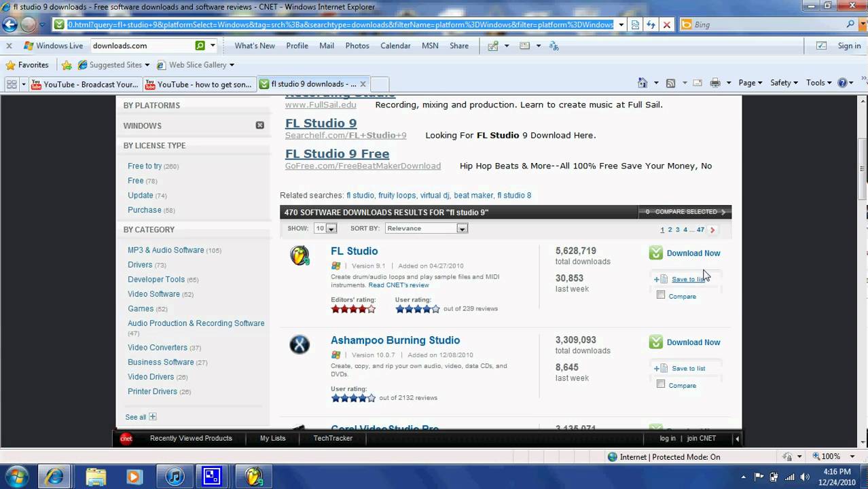This screenshot has width=868, height=489.
Task: Click the Stop loading X icon
Action: point(666,24)
